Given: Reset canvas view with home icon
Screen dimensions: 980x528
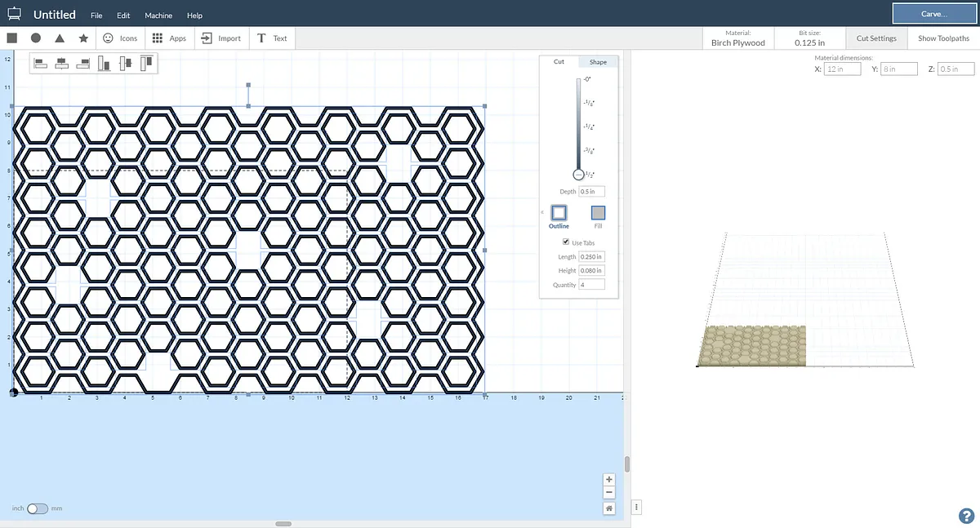Looking at the screenshot, I should pos(609,508).
